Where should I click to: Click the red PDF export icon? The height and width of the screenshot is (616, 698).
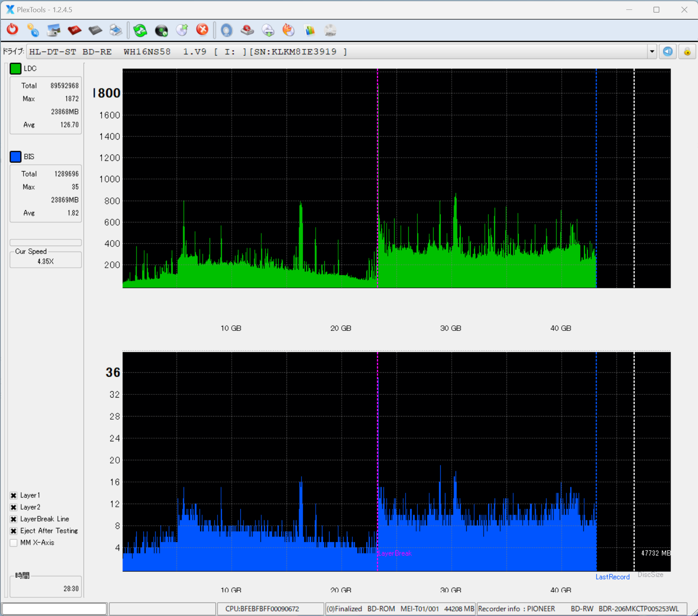tap(74, 30)
